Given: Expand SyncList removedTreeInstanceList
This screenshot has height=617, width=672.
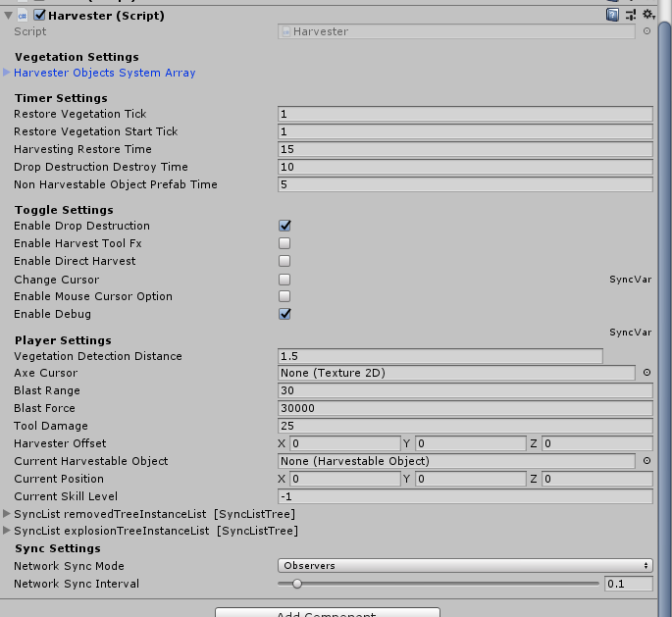Looking at the screenshot, I should click(x=8, y=513).
